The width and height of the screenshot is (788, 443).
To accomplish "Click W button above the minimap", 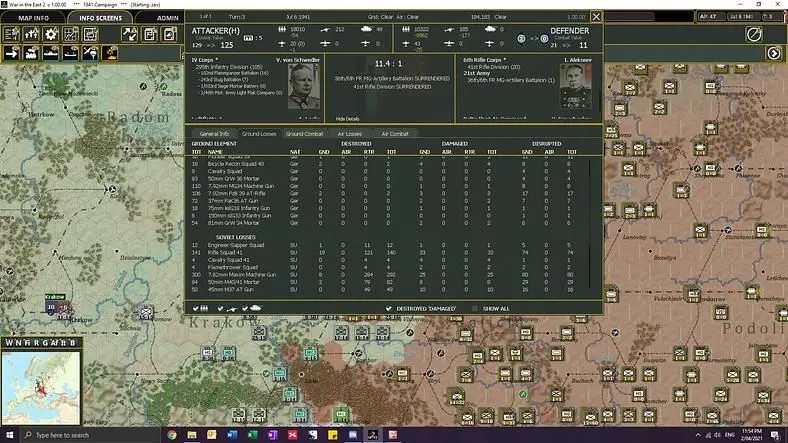I will click(9, 343).
